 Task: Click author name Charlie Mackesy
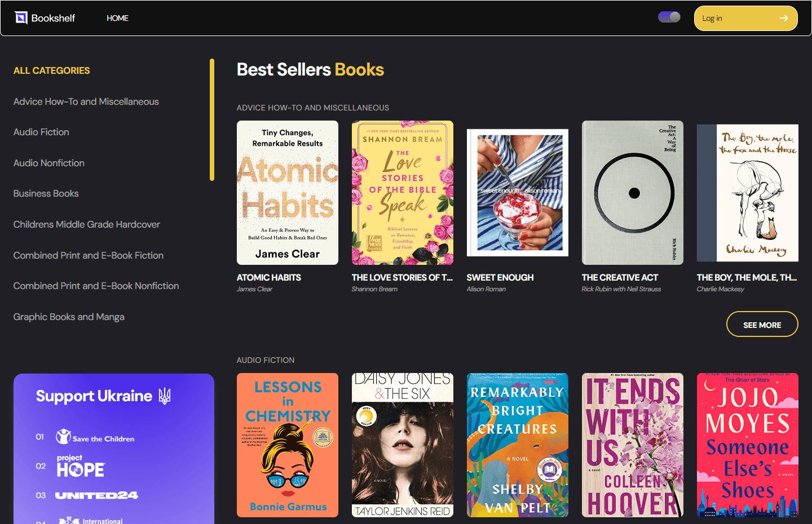click(x=721, y=289)
